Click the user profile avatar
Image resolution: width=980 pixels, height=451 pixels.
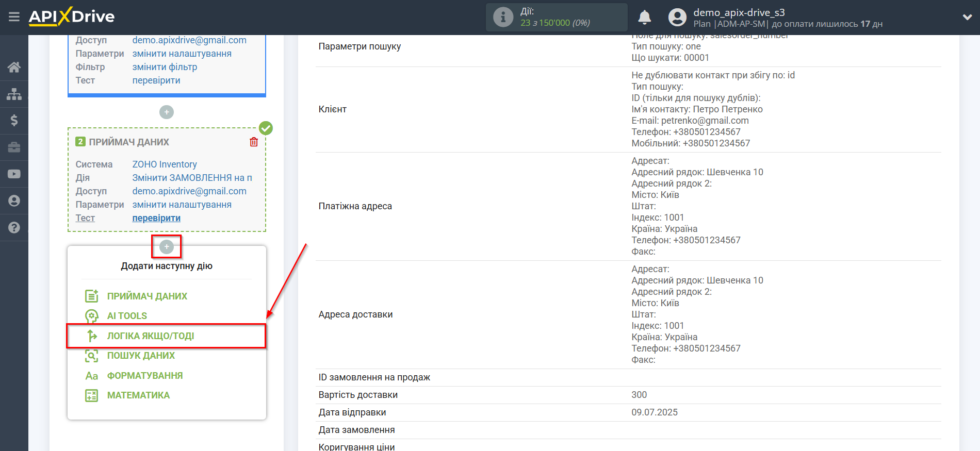[677, 18]
